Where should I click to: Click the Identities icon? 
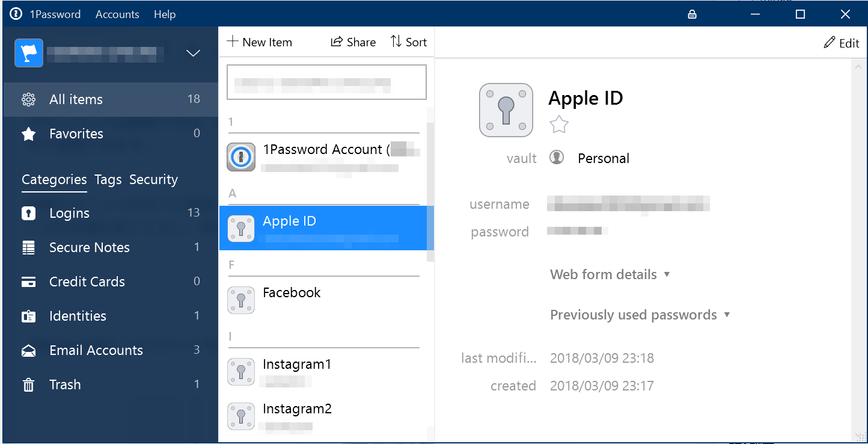(28, 316)
